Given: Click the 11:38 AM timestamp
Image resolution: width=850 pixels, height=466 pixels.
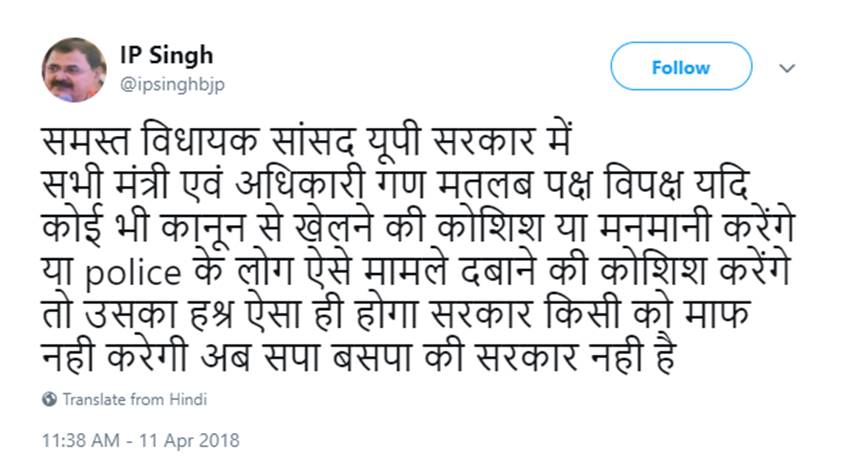Looking at the screenshot, I should click(81, 439).
